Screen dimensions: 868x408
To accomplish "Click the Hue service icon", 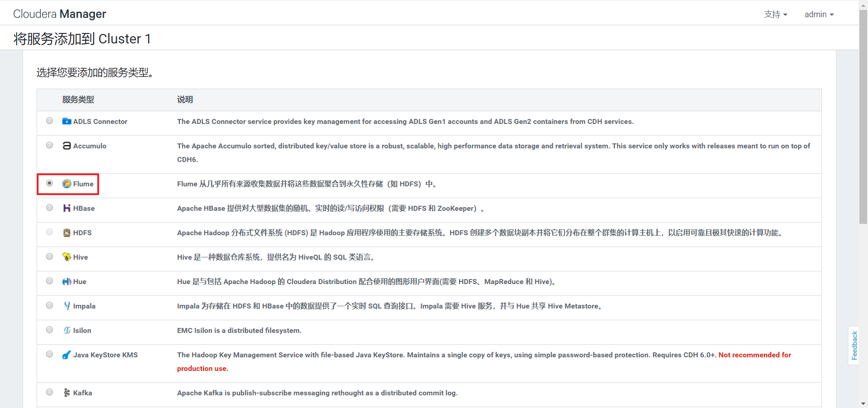I will point(67,281).
